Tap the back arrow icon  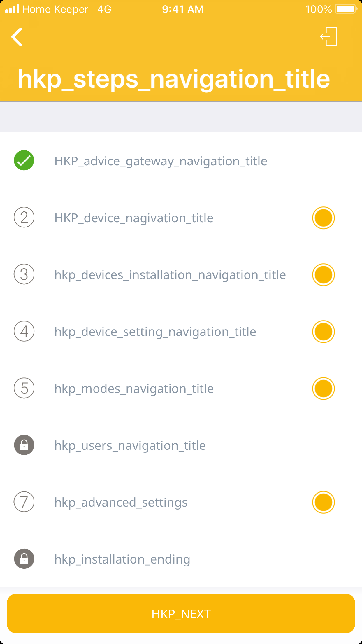[x=17, y=37]
